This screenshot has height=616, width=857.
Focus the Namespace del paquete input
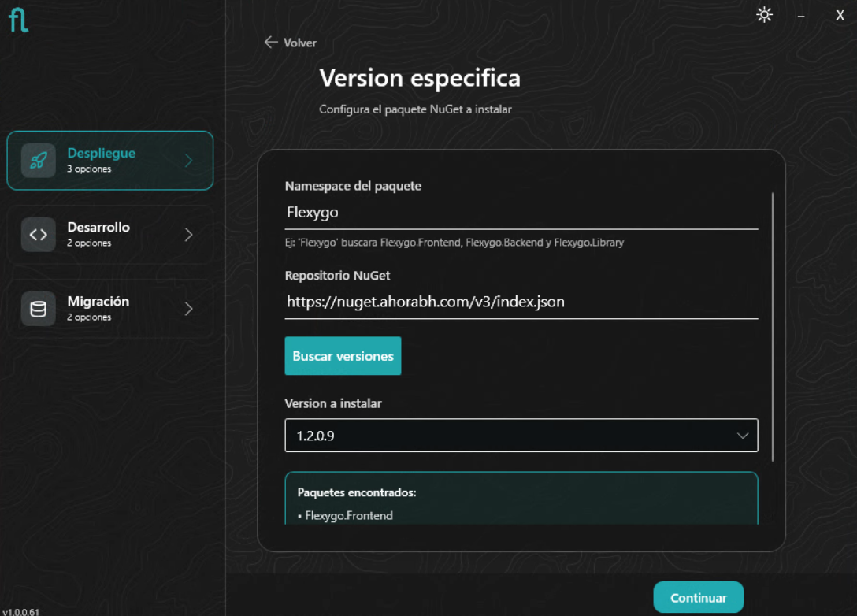(521, 213)
